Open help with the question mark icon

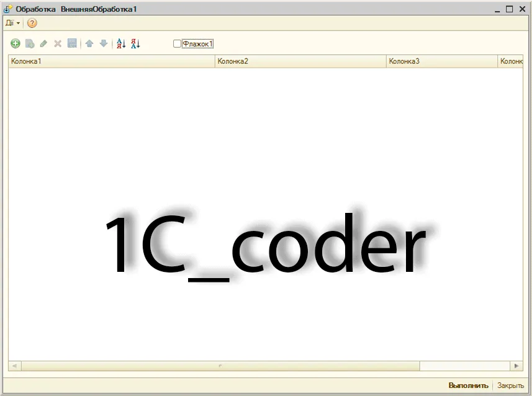(32, 23)
